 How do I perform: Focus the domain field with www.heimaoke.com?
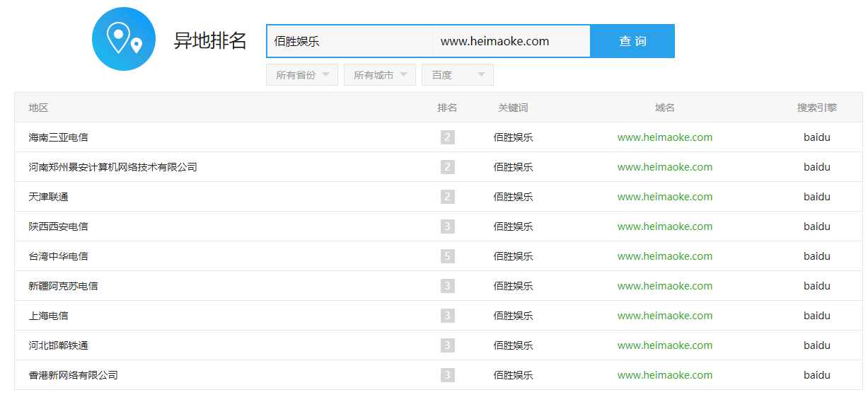coord(511,41)
